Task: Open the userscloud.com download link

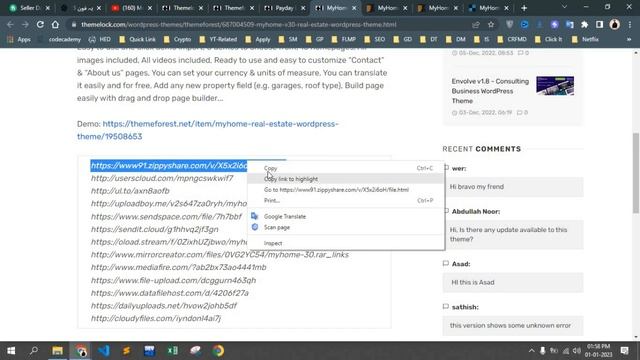Action: pos(162,178)
